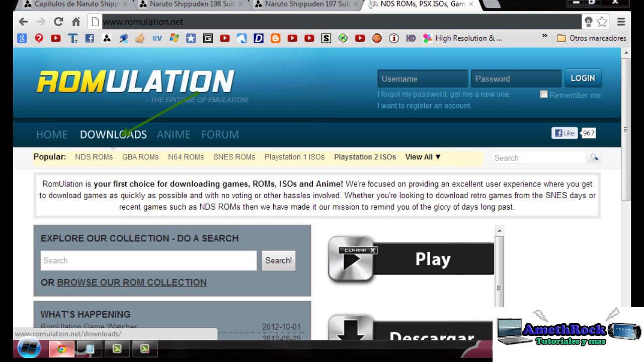This screenshot has height=362, width=644.
Task: Click the Search box in the Popular bar
Action: (x=539, y=157)
